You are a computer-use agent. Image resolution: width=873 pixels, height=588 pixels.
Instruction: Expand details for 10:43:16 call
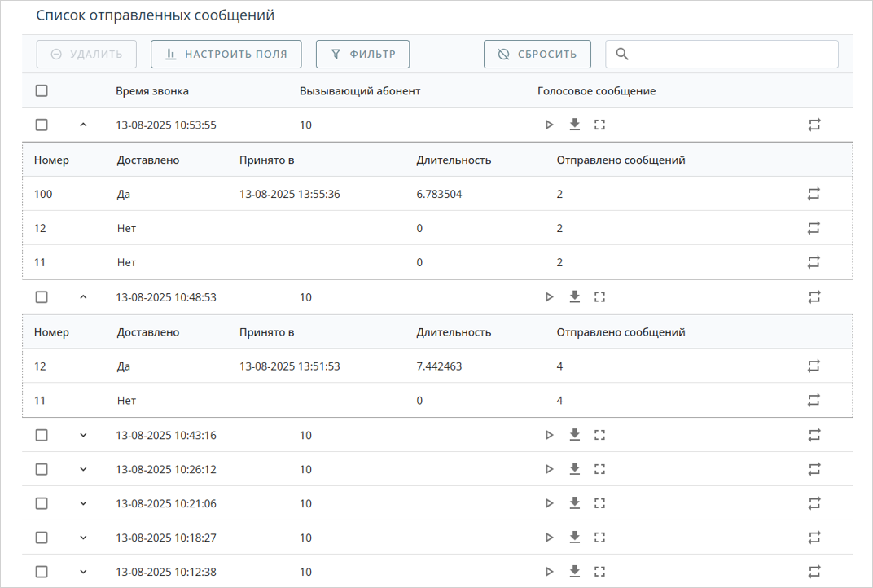pos(82,436)
